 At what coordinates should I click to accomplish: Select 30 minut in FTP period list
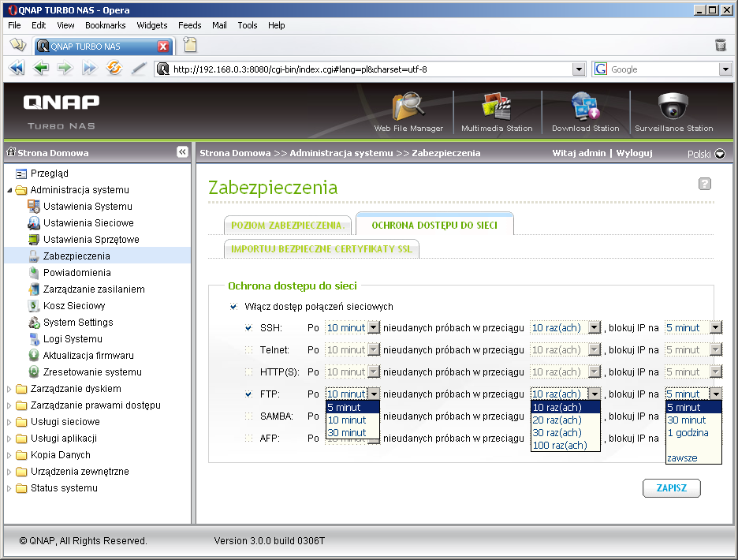(x=352, y=433)
